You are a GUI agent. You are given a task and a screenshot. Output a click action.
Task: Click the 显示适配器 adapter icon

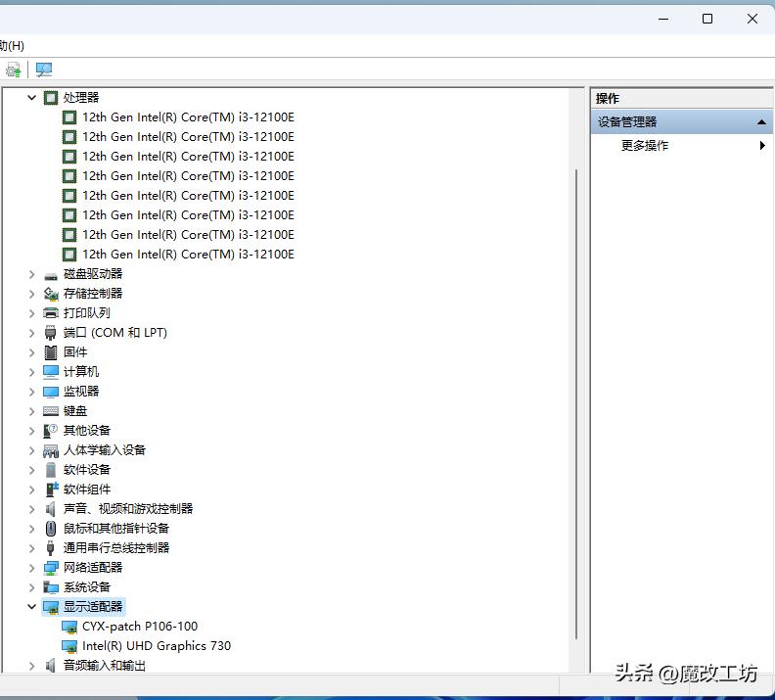pos(51,607)
